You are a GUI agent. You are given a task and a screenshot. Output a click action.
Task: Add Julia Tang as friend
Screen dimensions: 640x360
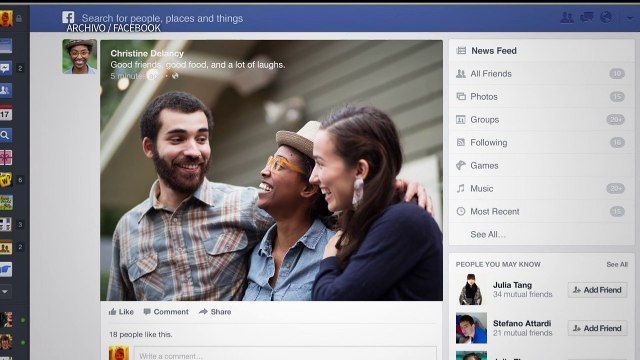coord(597,290)
